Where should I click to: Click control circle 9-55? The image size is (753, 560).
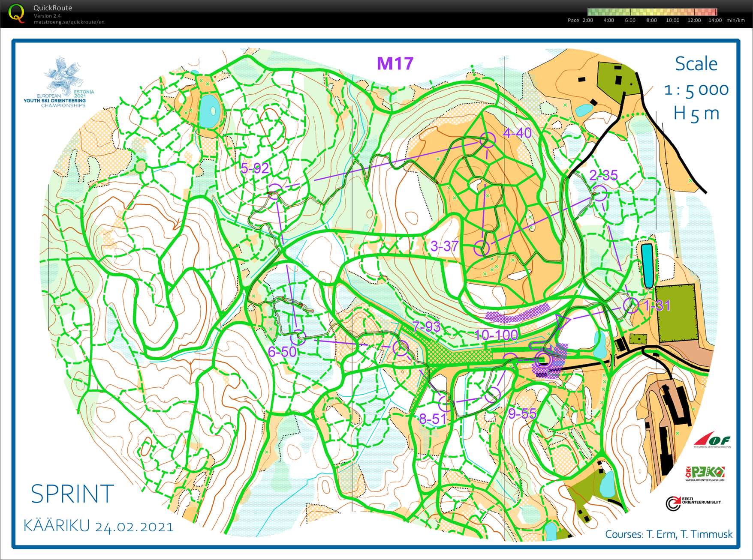coord(493,395)
